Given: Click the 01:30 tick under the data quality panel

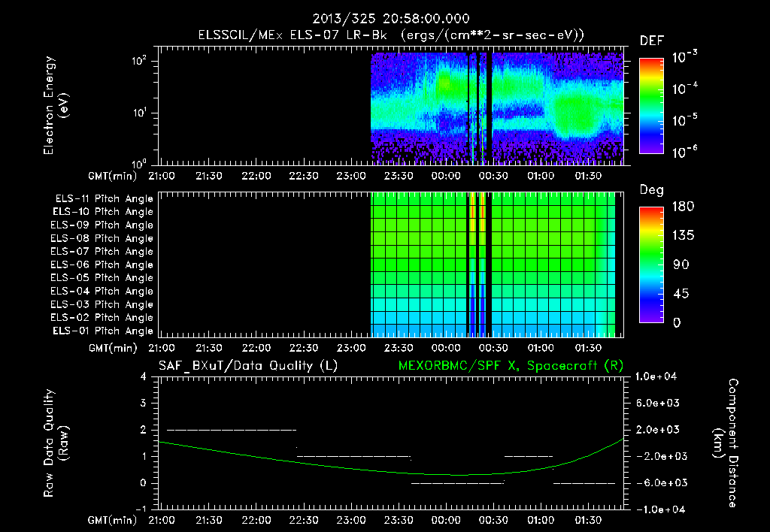Looking at the screenshot, I should pos(588,520).
